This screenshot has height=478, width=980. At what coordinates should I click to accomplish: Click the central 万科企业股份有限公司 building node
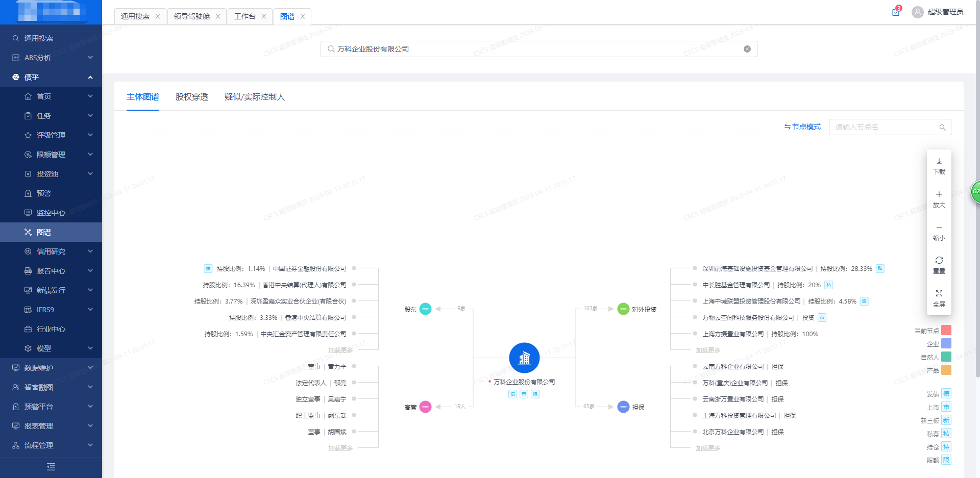coord(524,358)
